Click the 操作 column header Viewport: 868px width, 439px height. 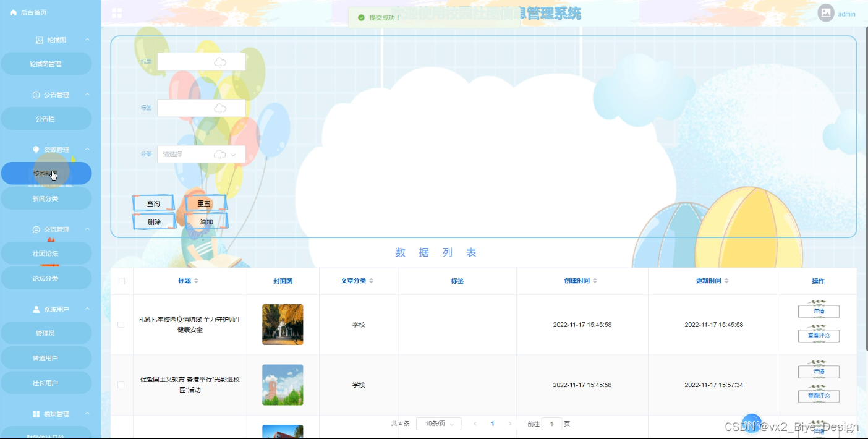click(x=818, y=281)
